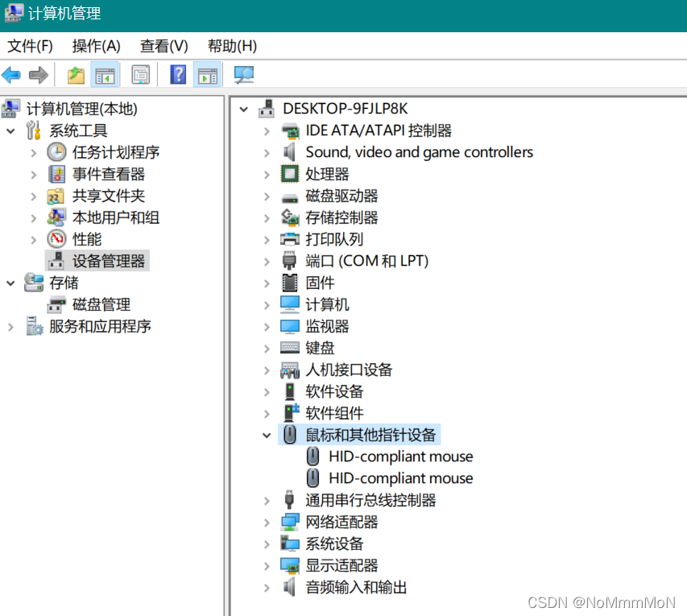Viewport: 687px width, 616px height.
Task: Select 共享文件夹 in the left tree
Action: pos(108,196)
